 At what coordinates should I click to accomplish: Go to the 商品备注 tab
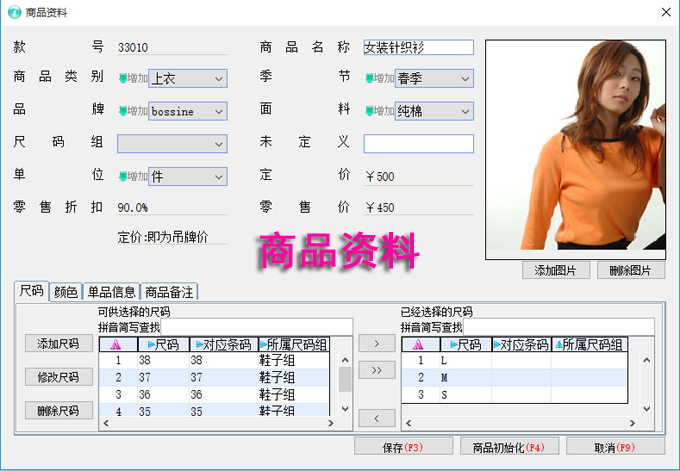tap(169, 292)
